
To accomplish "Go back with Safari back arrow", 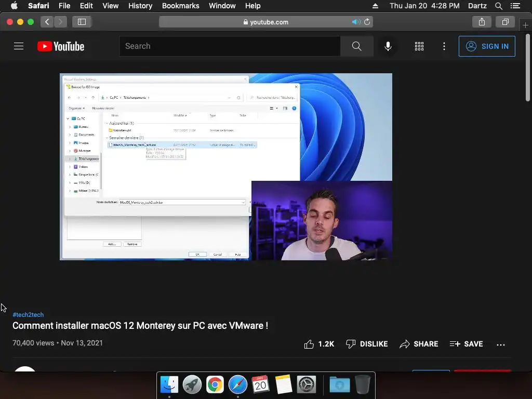I will point(47,22).
